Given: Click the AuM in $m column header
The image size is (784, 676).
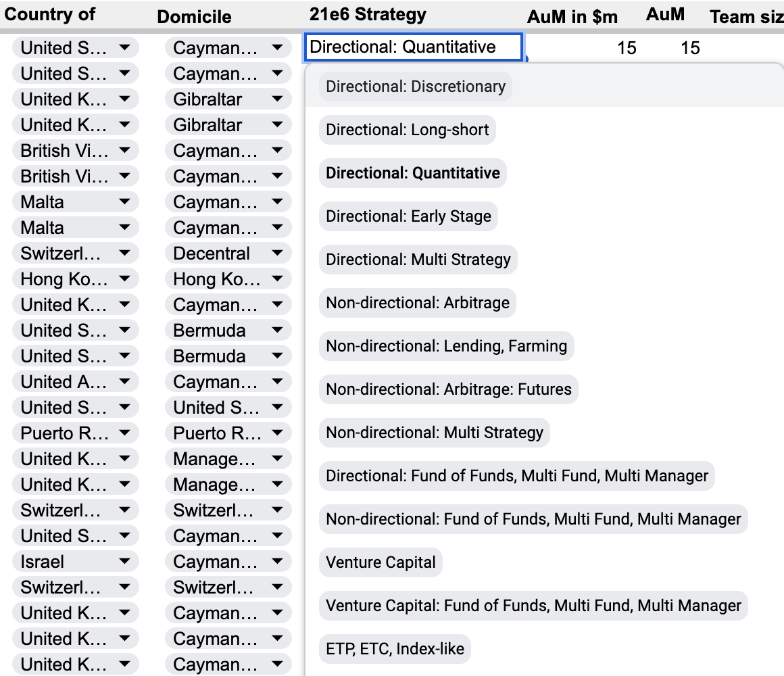Looking at the screenshot, I should click(x=572, y=17).
